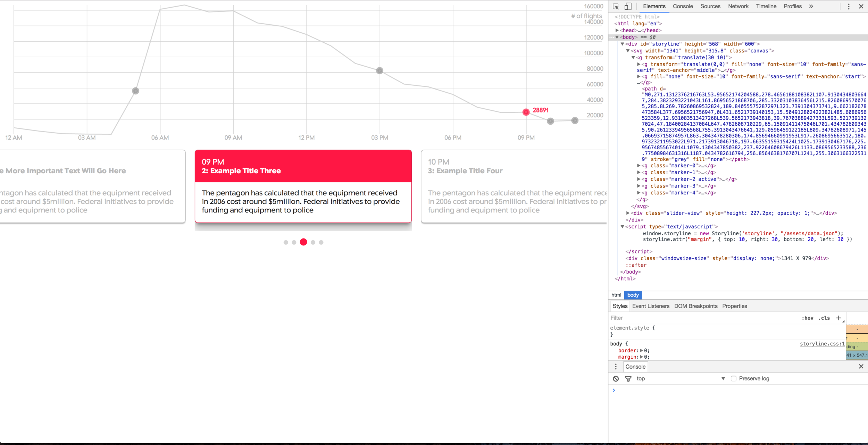The height and width of the screenshot is (445, 868).
Task: Click the console filter funnel icon
Action: [628, 379]
